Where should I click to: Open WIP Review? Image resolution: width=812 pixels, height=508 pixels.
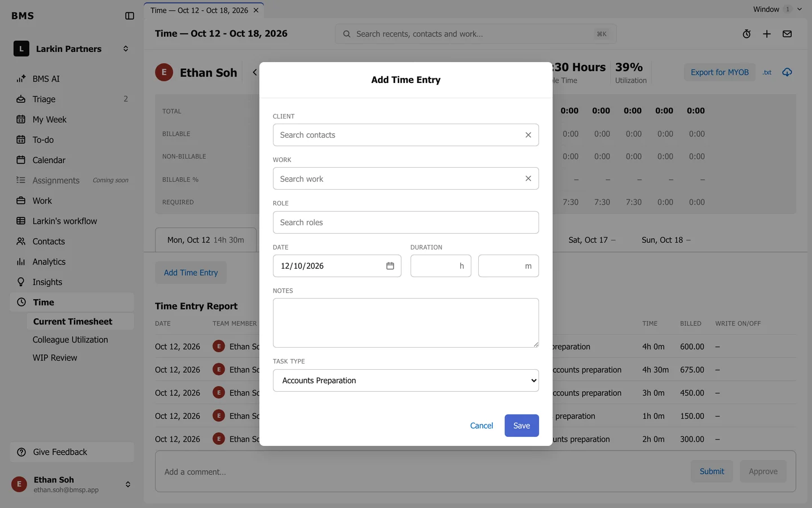click(x=80, y=358)
